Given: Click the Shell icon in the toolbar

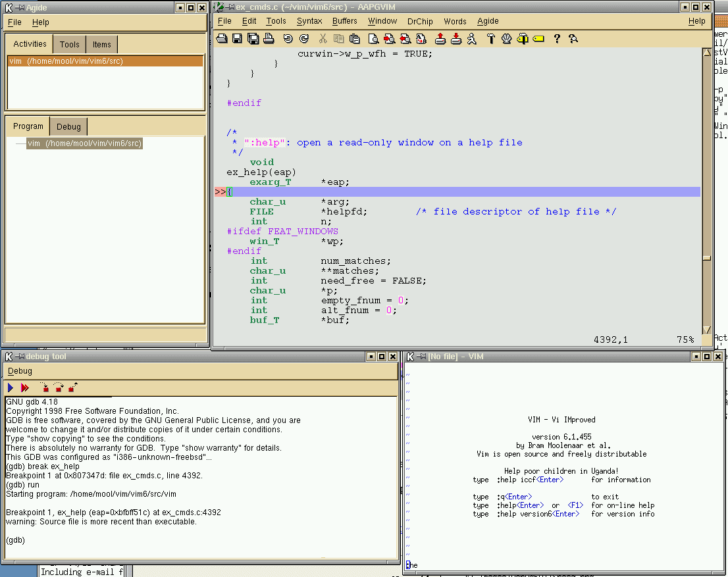Looking at the screenshot, I should [507, 39].
